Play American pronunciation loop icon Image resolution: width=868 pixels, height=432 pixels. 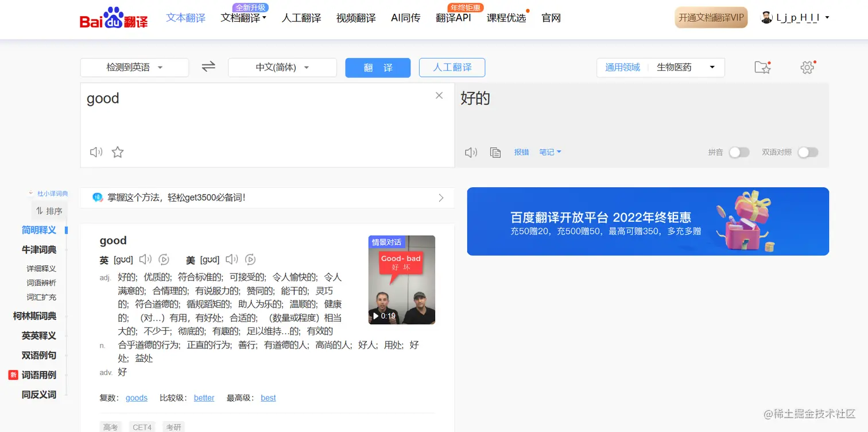point(250,260)
